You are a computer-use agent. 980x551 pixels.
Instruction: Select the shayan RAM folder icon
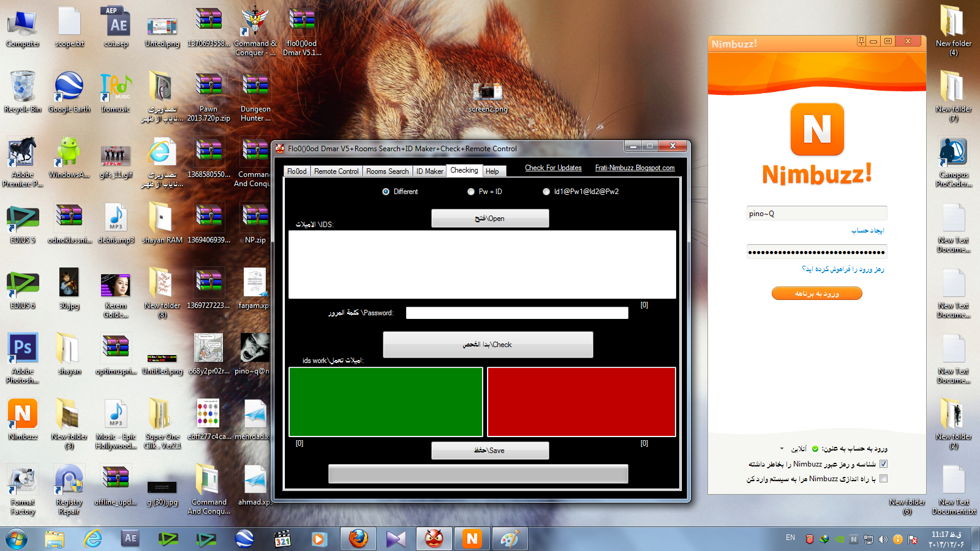(162, 223)
